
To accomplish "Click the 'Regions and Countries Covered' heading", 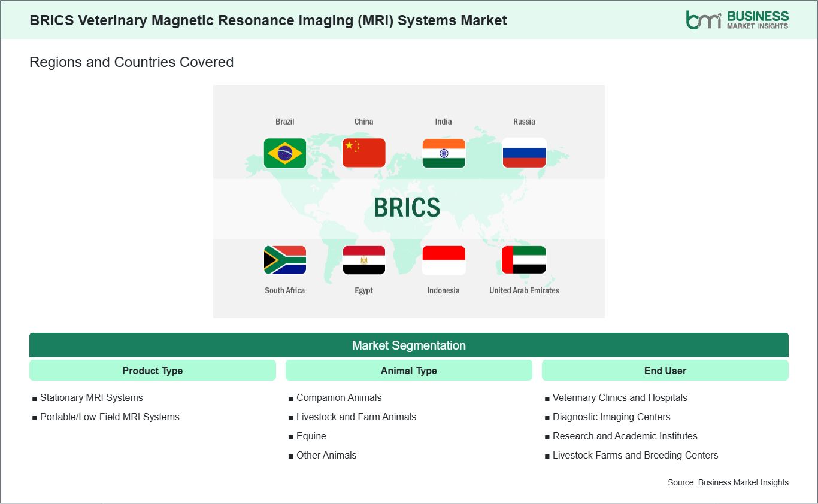I will [x=131, y=62].
